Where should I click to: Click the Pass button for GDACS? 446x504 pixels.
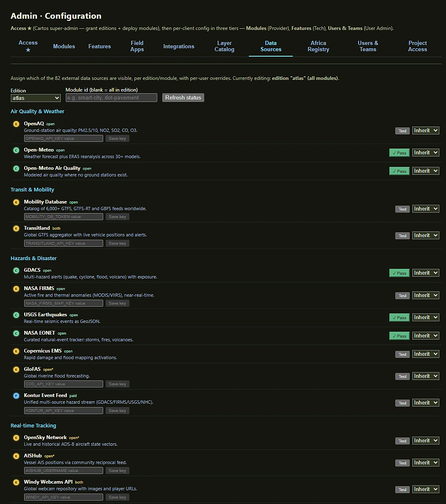[399, 273]
